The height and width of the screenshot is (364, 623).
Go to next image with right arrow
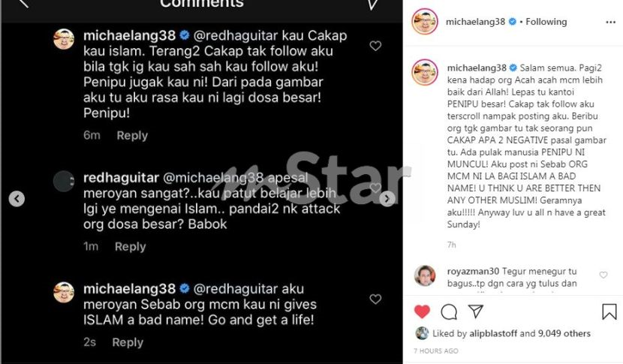(387, 199)
